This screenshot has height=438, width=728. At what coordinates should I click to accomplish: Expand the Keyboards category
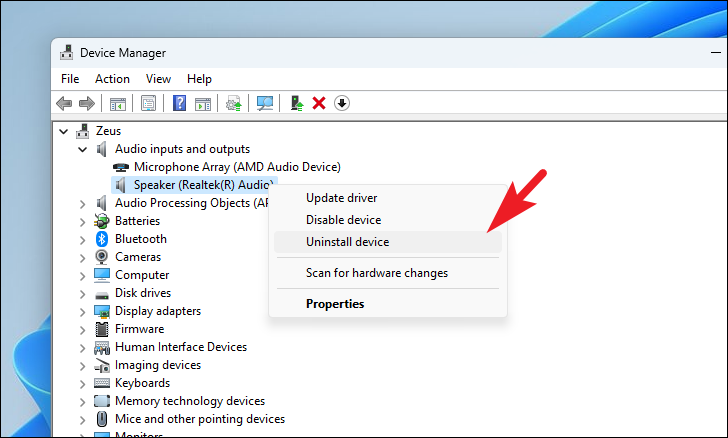pyautogui.click(x=82, y=383)
